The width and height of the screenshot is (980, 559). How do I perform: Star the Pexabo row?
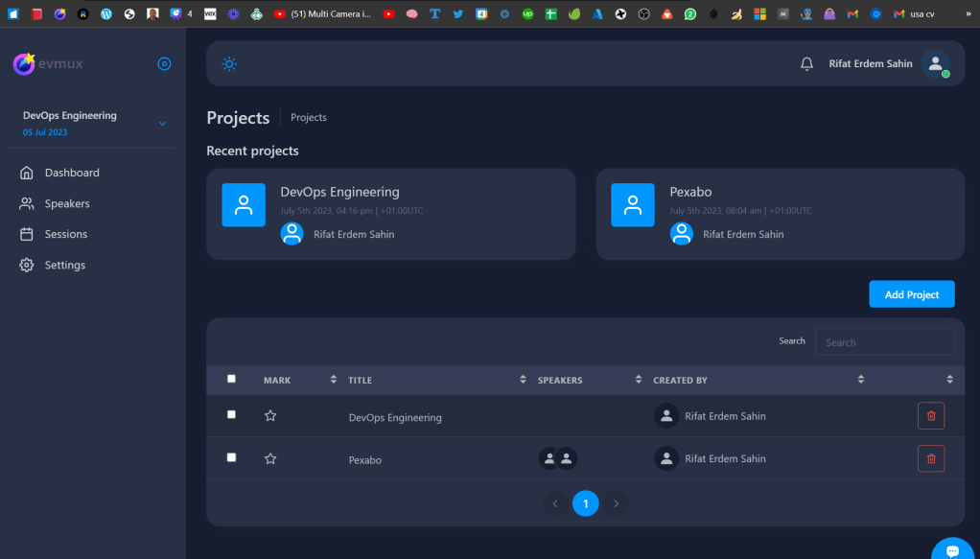270,459
